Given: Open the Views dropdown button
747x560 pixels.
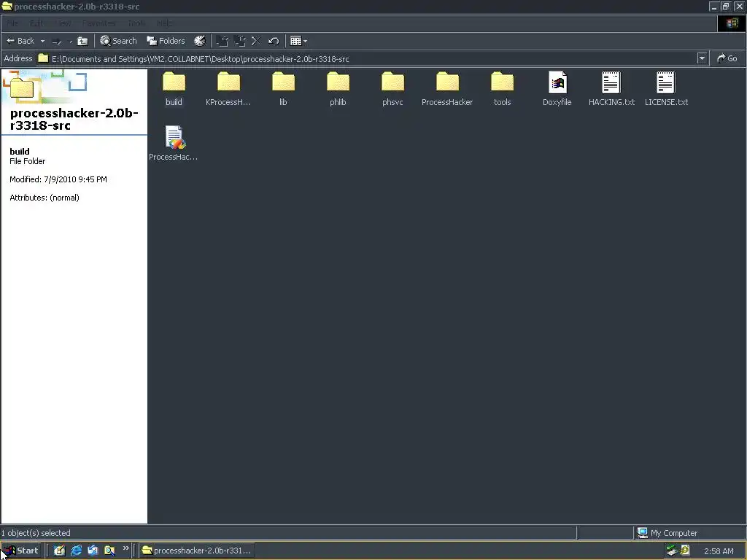Looking at the screenshot, I should point(298,41).
